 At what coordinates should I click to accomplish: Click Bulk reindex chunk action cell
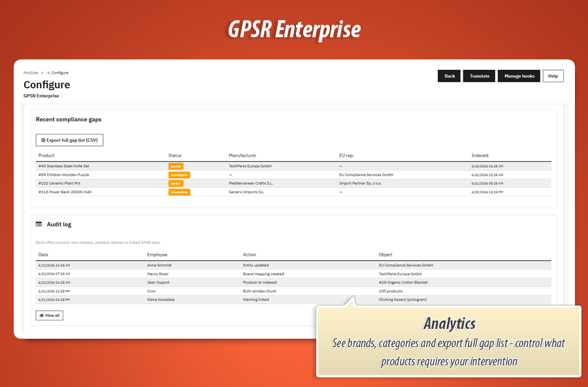tap(259, 291)
